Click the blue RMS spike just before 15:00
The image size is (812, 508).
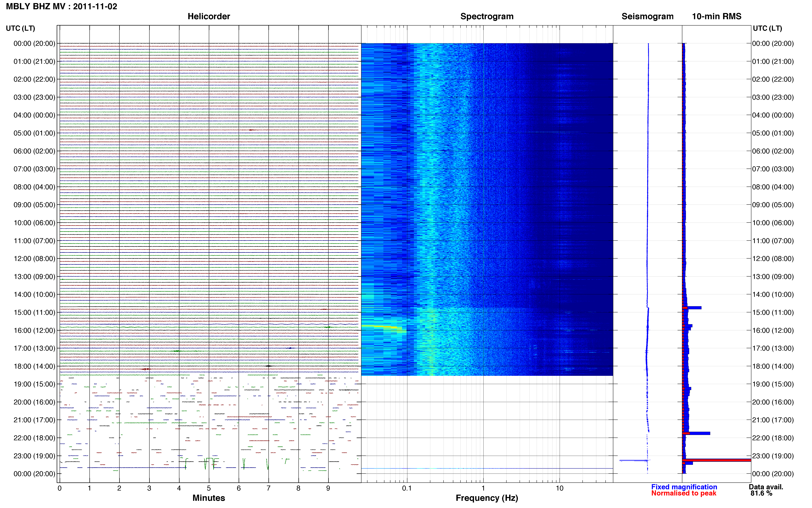pyautogui.click(x=692, y=308)
